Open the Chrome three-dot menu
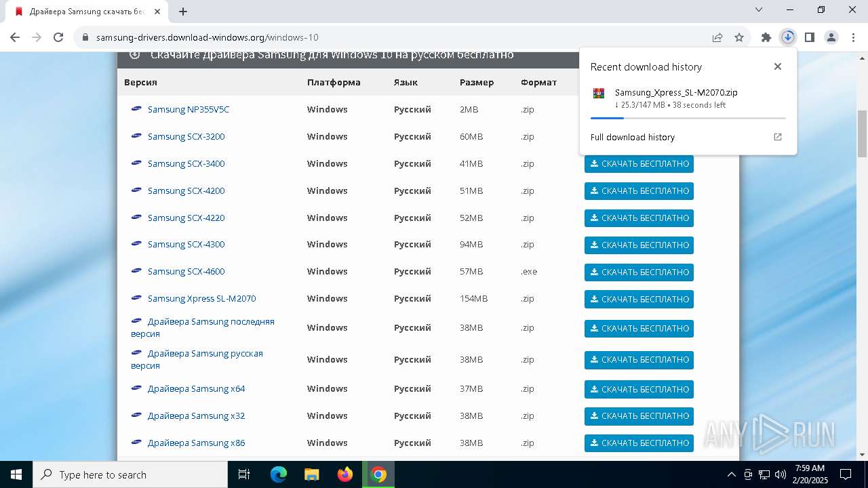This screenshot has height=488, width=868. click(852, 37)
